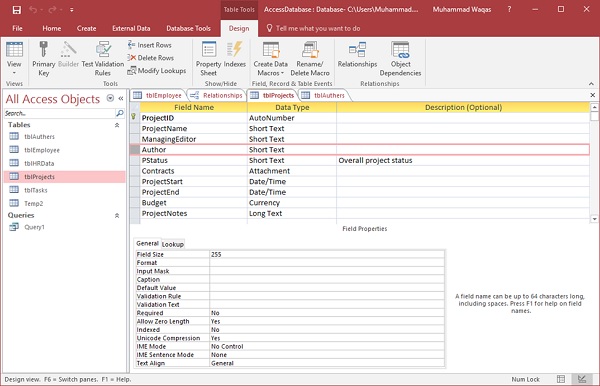Open the Relationships tool in ribbon
Screen dimensions: 600x386
[x=357, y=55]
